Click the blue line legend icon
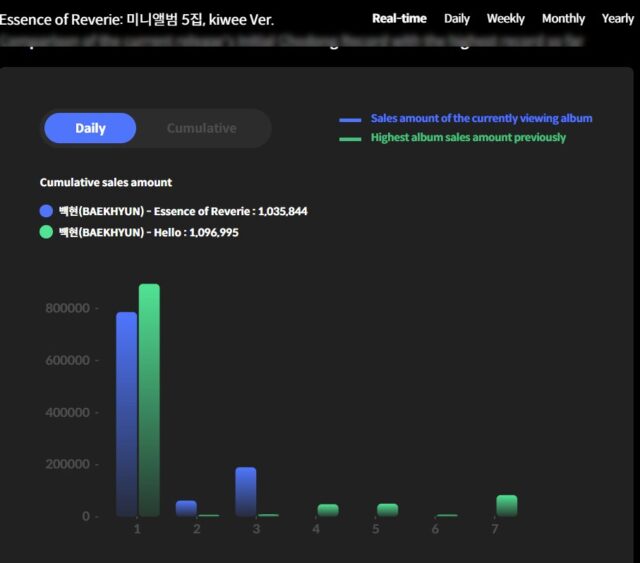Screen dimensions: 640x563 point(350,119)
